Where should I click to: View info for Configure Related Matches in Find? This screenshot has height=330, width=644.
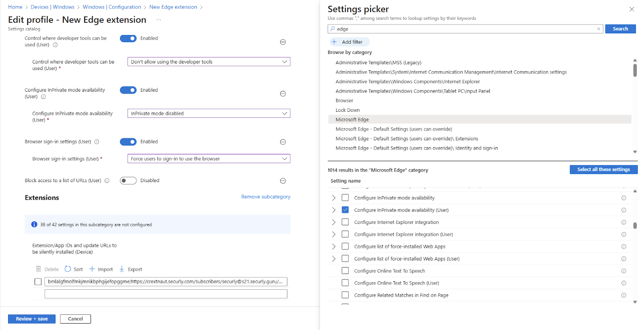pyautogui.click(x=623, y=295)
